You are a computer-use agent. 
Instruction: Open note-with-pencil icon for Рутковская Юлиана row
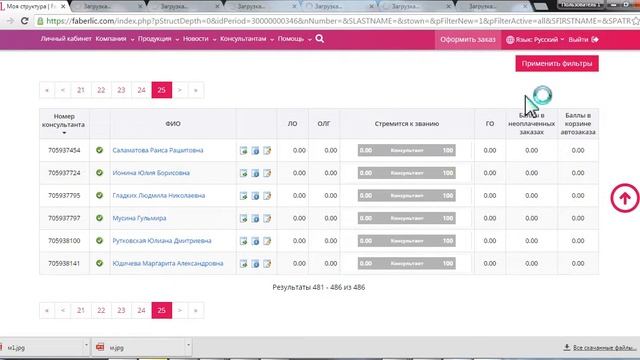pyautogui.click(x=267, y=241)
